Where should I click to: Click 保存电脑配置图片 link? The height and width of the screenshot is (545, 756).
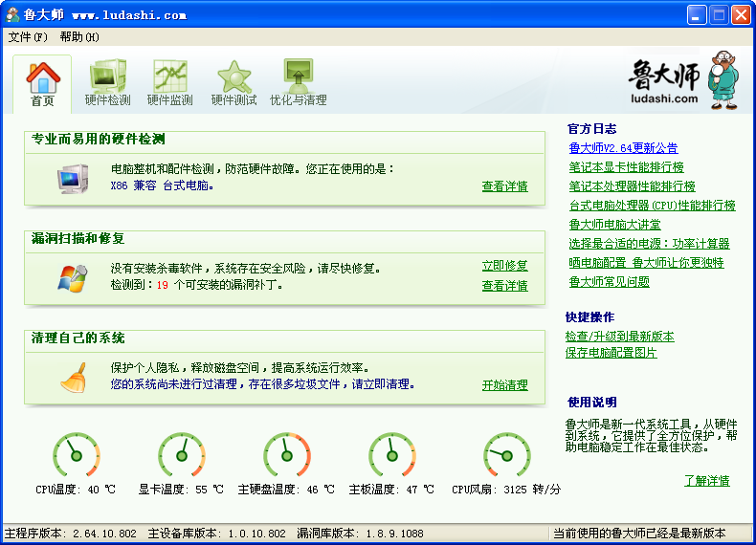611,353
